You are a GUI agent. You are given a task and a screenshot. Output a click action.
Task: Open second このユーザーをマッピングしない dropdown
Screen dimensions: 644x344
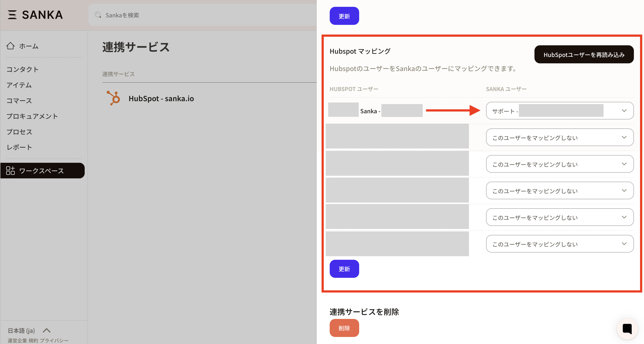pyautogui.click(x=560, y=164)
